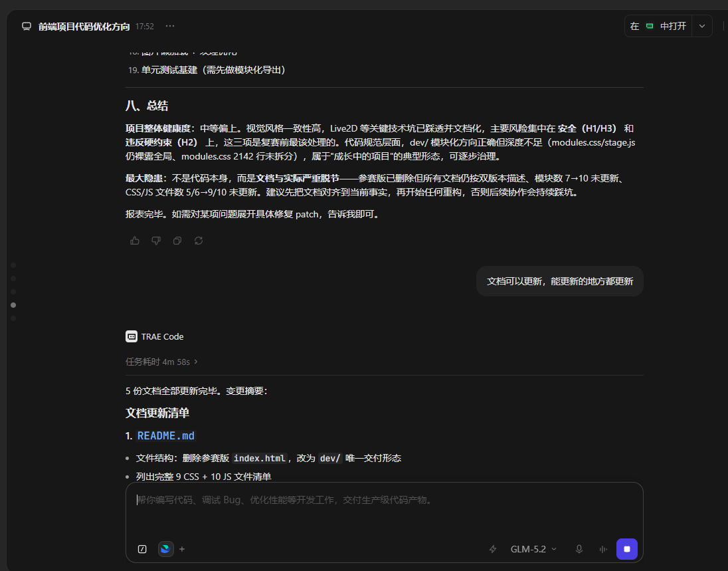Click the chat title 前端项目代码优化方向
Image resolution: width=728 pixels, height=571 pixels.
coord(84,27)
